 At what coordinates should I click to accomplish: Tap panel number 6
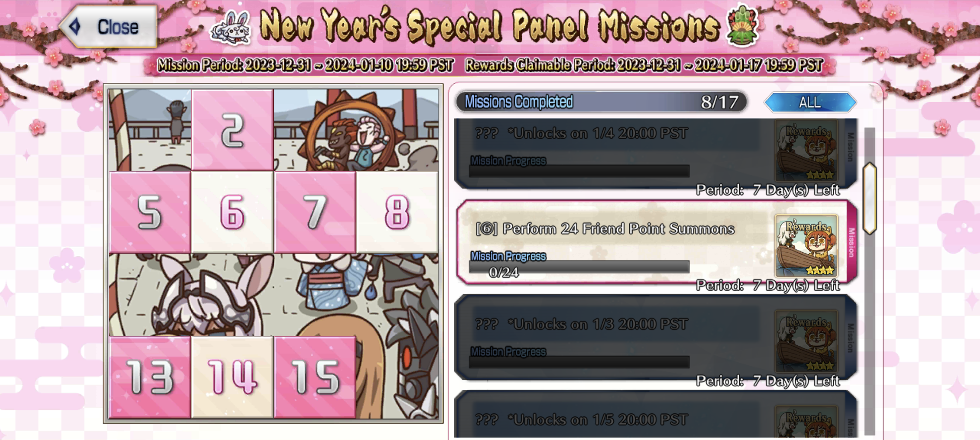(x=232, y=212)
